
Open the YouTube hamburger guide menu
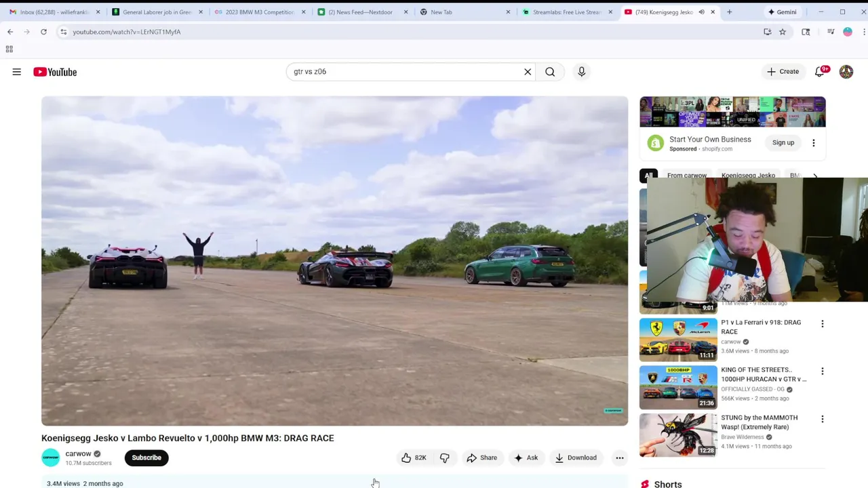tap(17, 72)
